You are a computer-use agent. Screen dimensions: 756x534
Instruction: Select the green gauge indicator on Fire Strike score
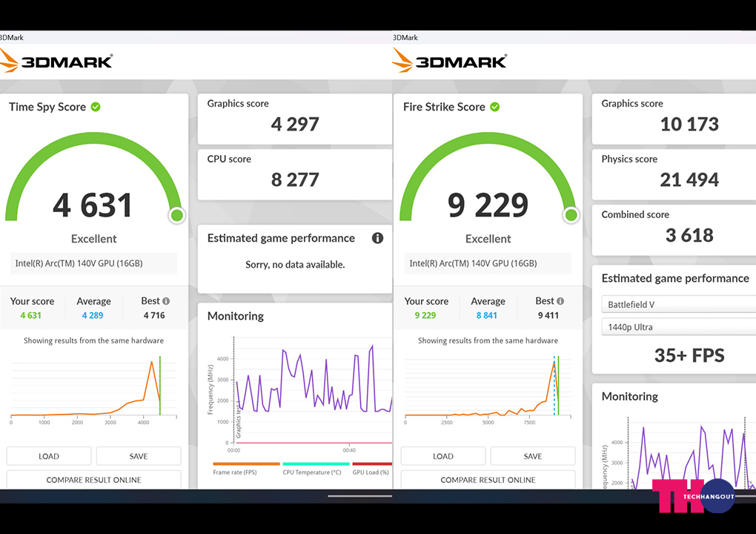pyautogui.click(x=571, y=215)
